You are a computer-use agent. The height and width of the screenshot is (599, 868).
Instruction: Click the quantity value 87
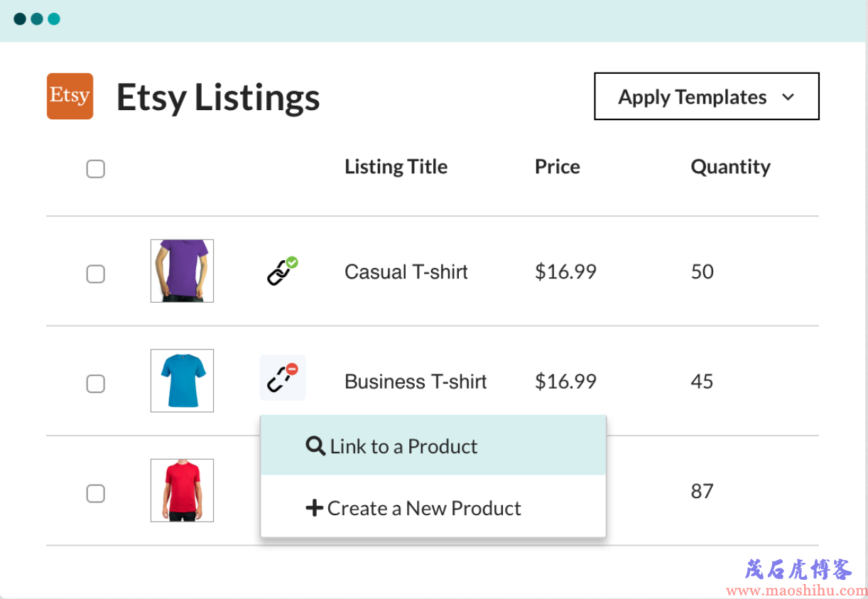[x=702, y=491]
